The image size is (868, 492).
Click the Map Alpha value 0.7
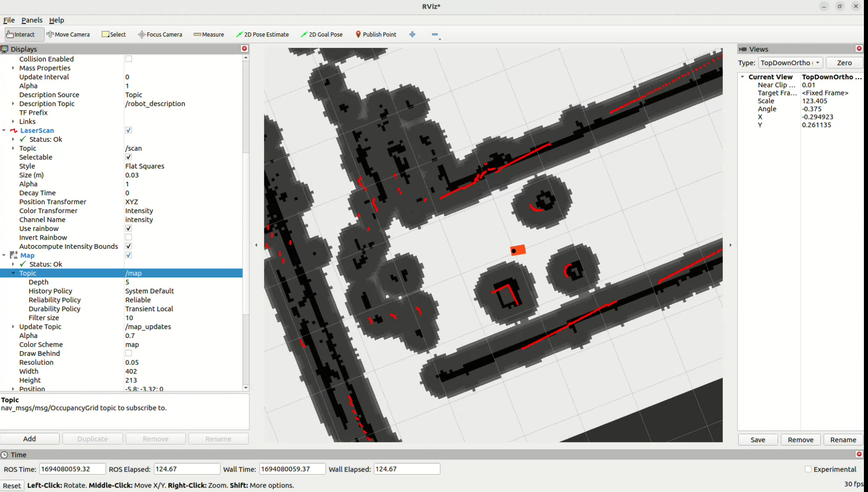click(x=130, y=335)
